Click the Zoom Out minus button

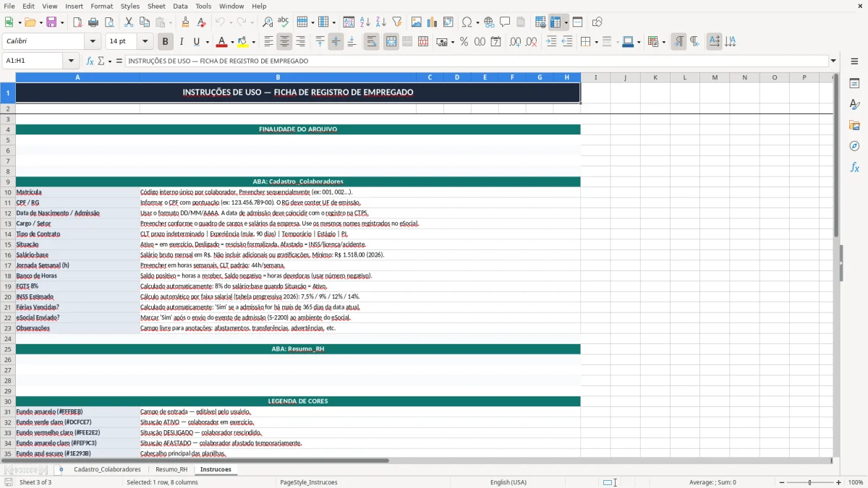coord(780,482)
